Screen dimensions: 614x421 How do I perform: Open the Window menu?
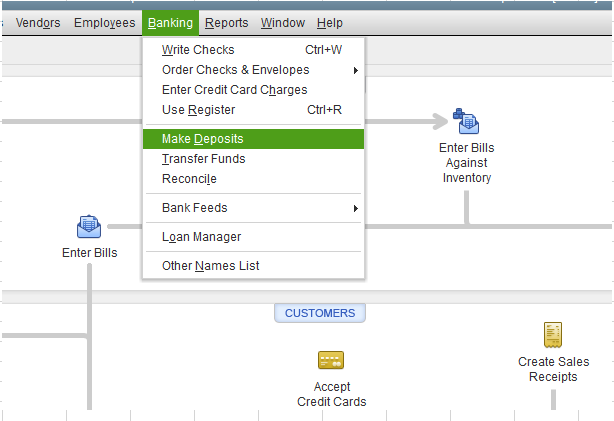pyautogui.click(x=282, y=23)
